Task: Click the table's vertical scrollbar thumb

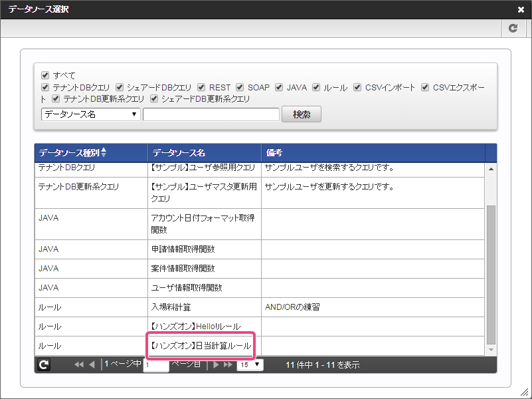Action: tap(491, 273)
